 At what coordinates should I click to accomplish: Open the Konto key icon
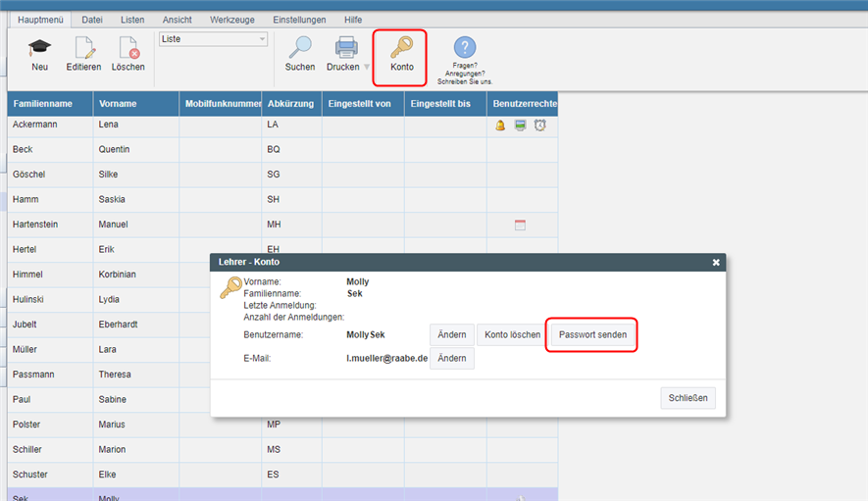click(401, 48)
